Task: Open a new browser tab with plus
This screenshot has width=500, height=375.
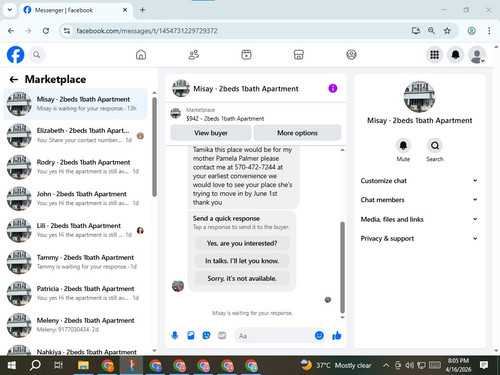Action: click(142, 10)
